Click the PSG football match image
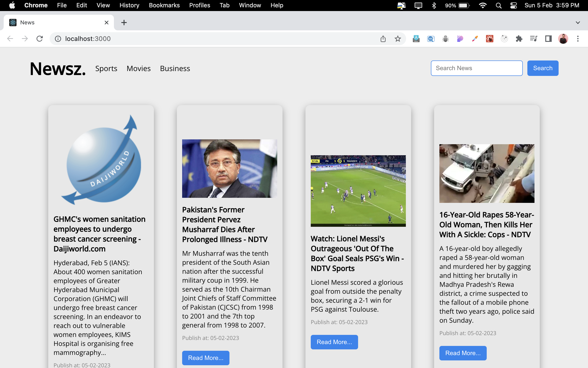Viewport: 588px width, 368px height. [x=358, y=191]
